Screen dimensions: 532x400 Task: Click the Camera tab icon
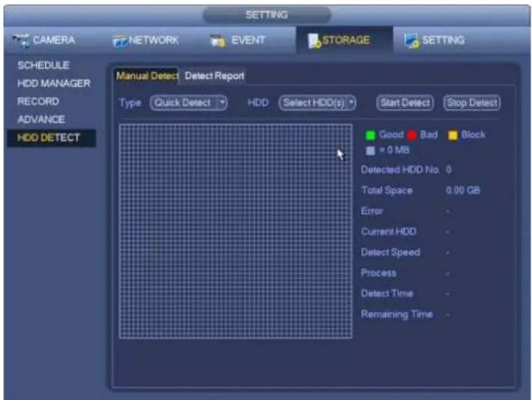point(21,41)
